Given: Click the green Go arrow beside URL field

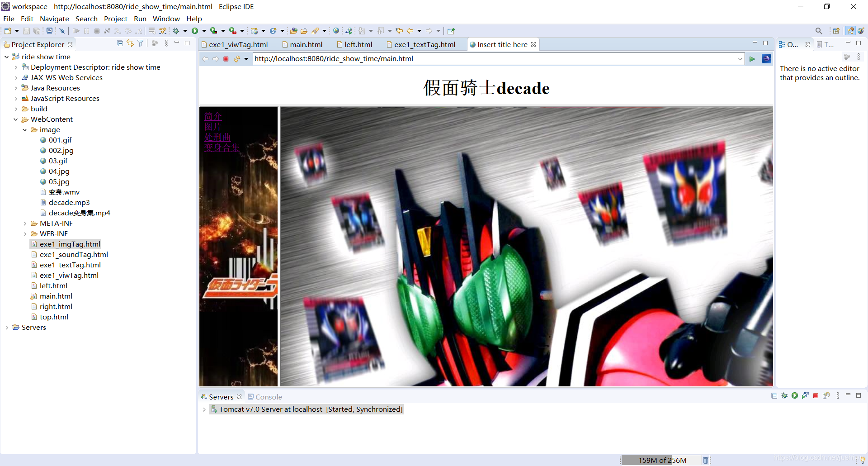Looking at the screenshot, I should (x=752, y=59).
